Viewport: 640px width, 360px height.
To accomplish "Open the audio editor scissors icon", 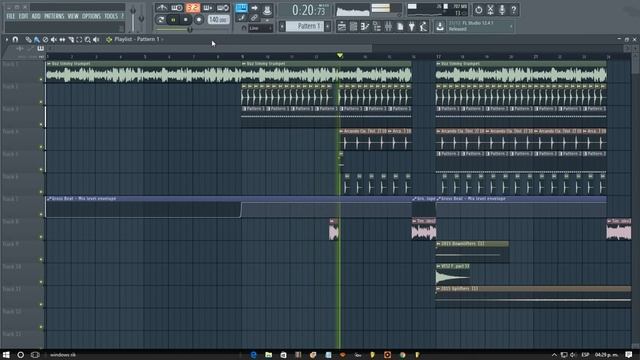I will click(490, 9).
